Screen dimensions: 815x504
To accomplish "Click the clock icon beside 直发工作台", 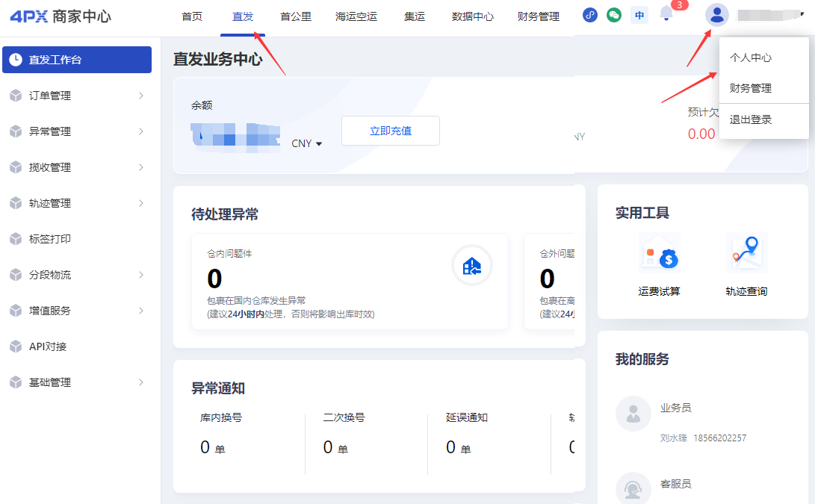I will 16,60.
